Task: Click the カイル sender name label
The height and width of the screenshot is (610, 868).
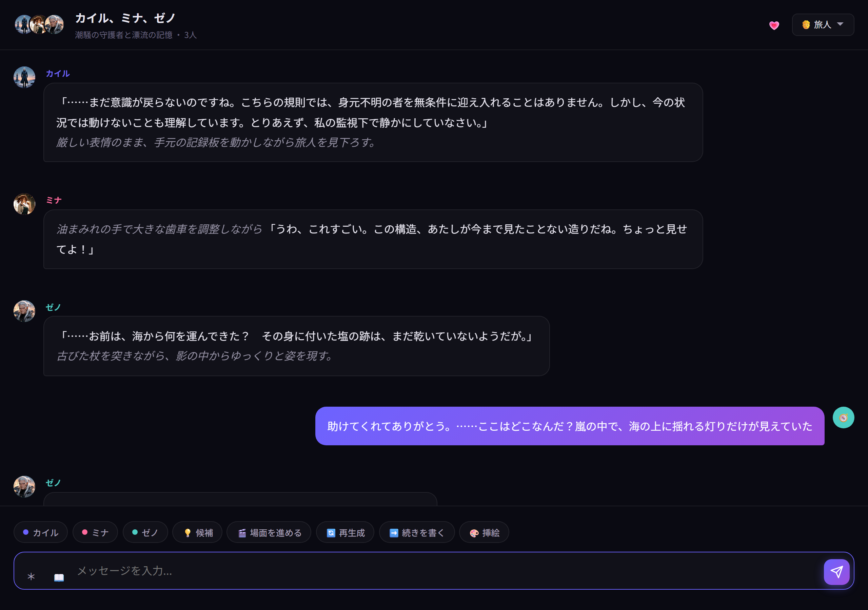Action: [x=58, y=73]
